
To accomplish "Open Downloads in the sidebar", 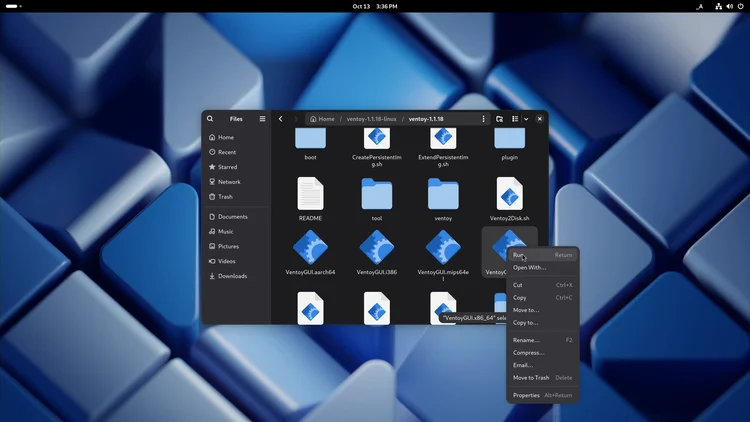I will coord(236,276).
